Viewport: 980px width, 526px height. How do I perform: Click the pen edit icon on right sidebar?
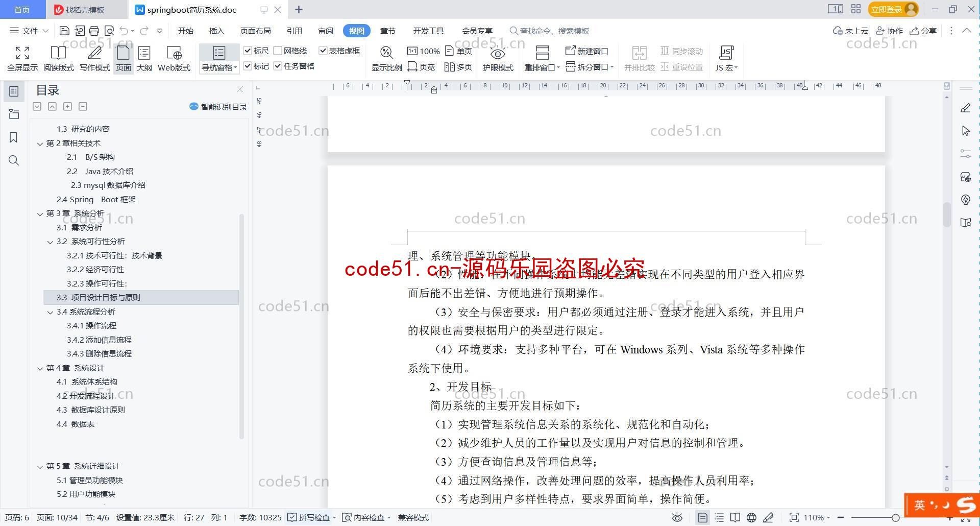tap(966, 108)
